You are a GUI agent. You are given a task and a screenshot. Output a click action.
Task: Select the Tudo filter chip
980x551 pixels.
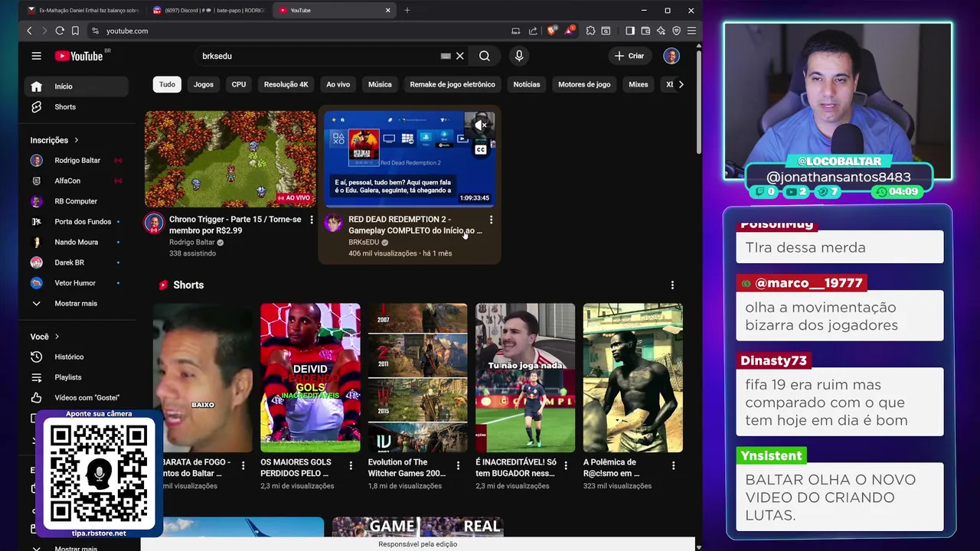click(167, 84)
